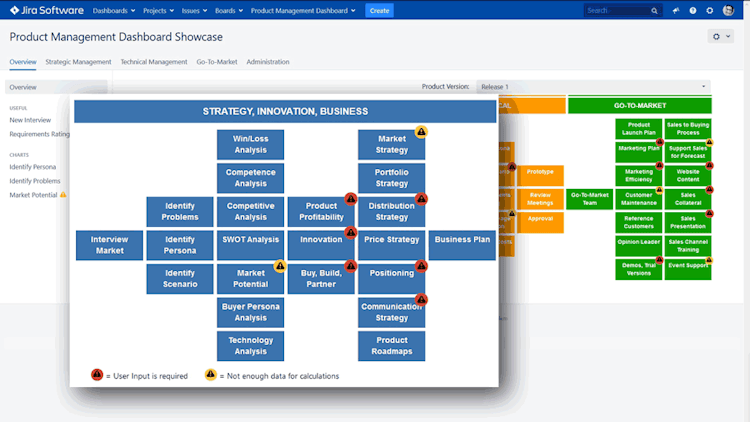Open the Prototype orange tile
The width and height of the screenshot is (750, 422).
[540, 176]
